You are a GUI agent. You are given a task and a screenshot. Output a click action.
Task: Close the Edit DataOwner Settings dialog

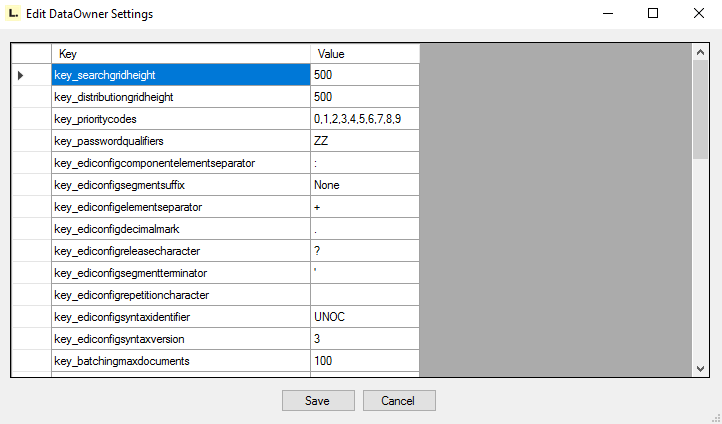pyautogui.click(x=698, y=14)
